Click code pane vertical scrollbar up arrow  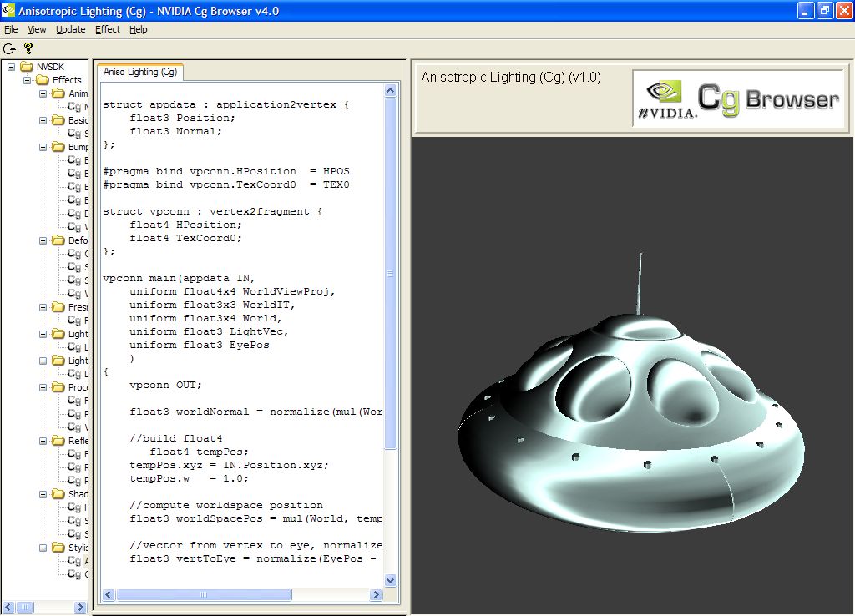tap(391, 90)
